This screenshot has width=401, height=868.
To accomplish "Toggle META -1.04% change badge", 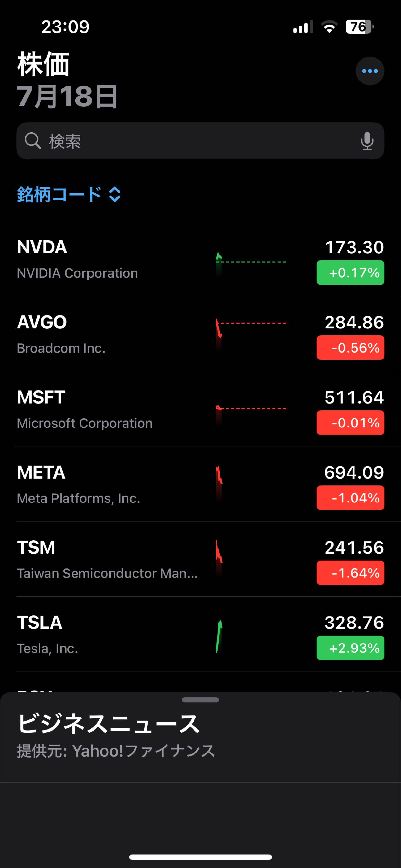I will (350, 498).
